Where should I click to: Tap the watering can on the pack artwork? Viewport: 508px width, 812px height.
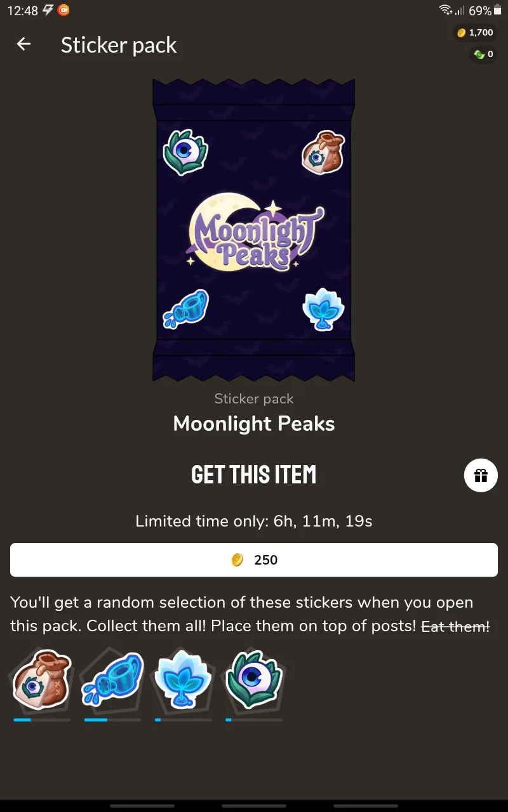[x=186, y=307]
